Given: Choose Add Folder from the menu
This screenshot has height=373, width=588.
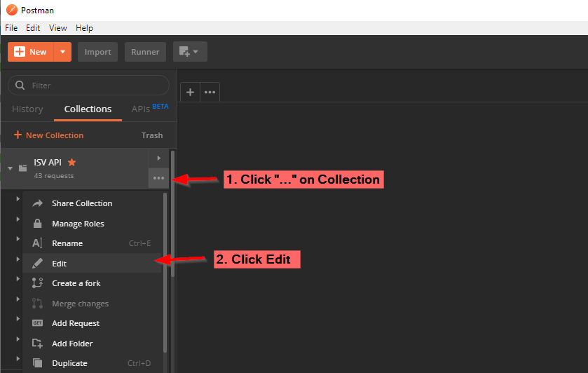Looking at the screenshot, I should click(x=93, y=344).
